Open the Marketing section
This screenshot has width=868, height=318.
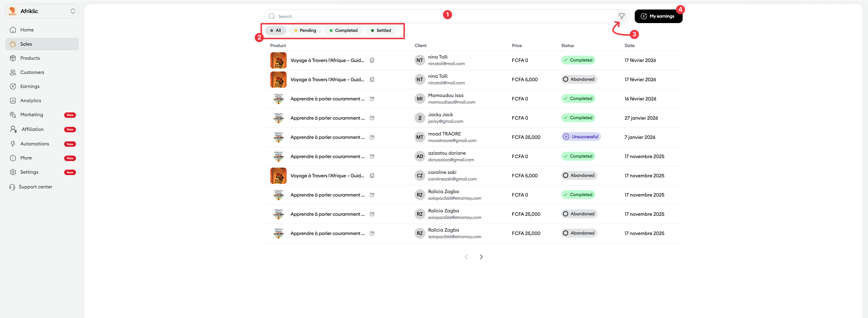31,115
